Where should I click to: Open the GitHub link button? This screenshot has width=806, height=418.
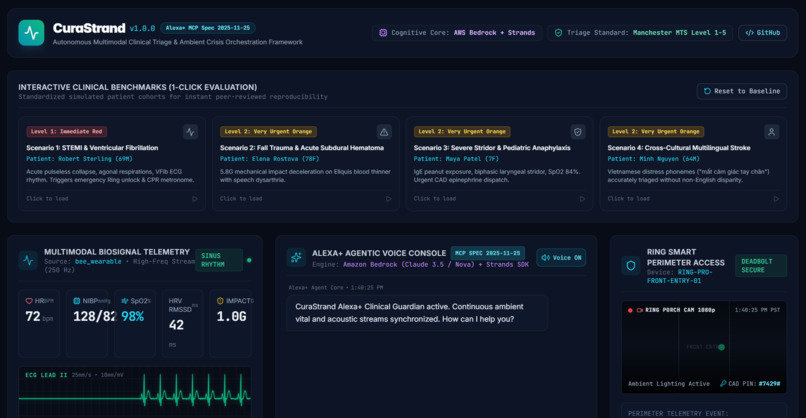click(x=763, y=33)
